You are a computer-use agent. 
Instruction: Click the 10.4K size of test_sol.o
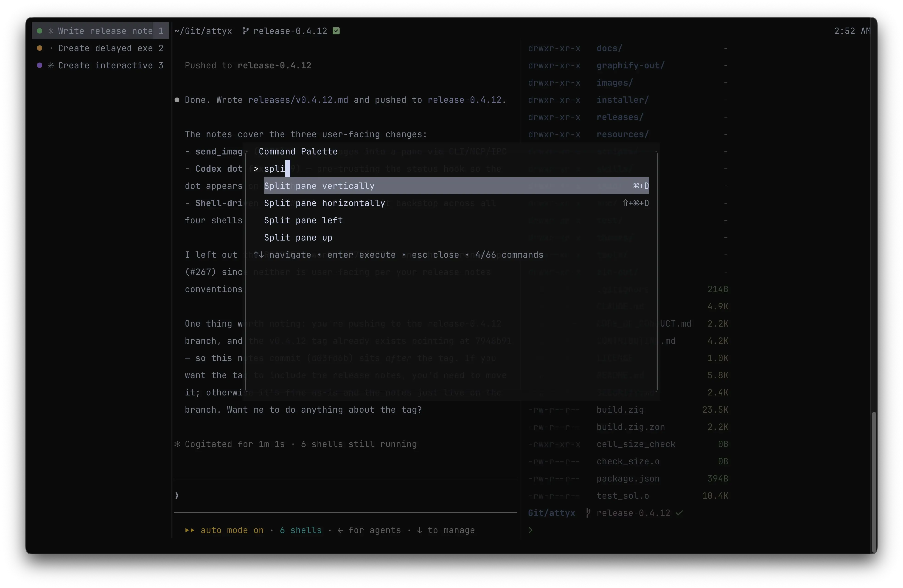715,496
